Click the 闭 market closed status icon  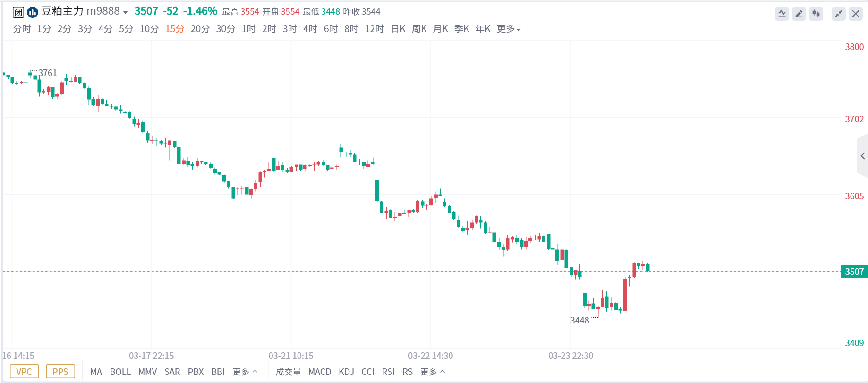(x=18, y=12)
